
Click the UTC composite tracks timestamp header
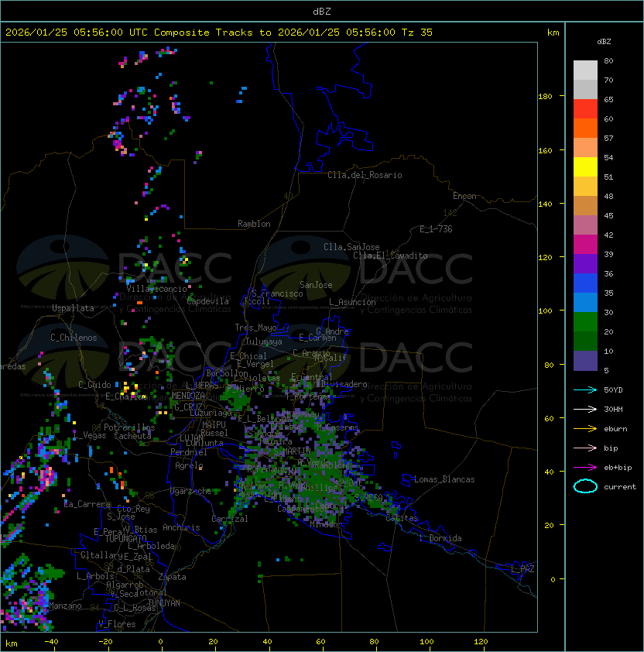219,33
